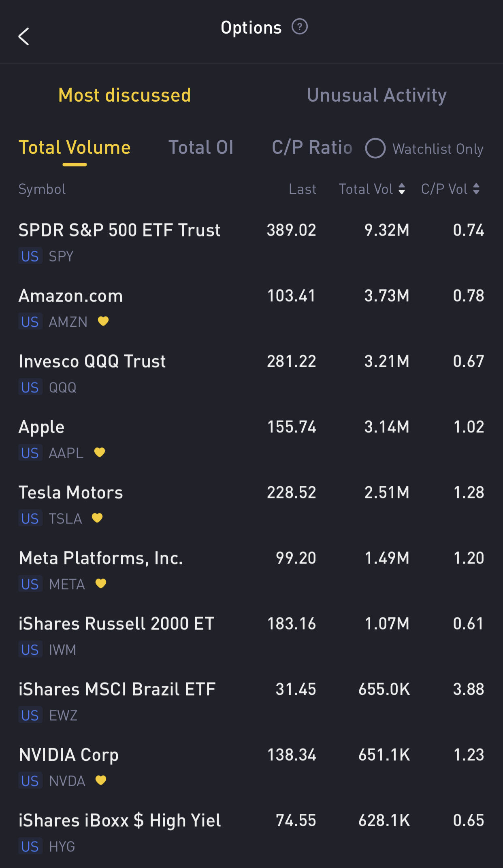Select the Total Volume tab
Viewport: 503px width, 868px height.
point(75,148)
